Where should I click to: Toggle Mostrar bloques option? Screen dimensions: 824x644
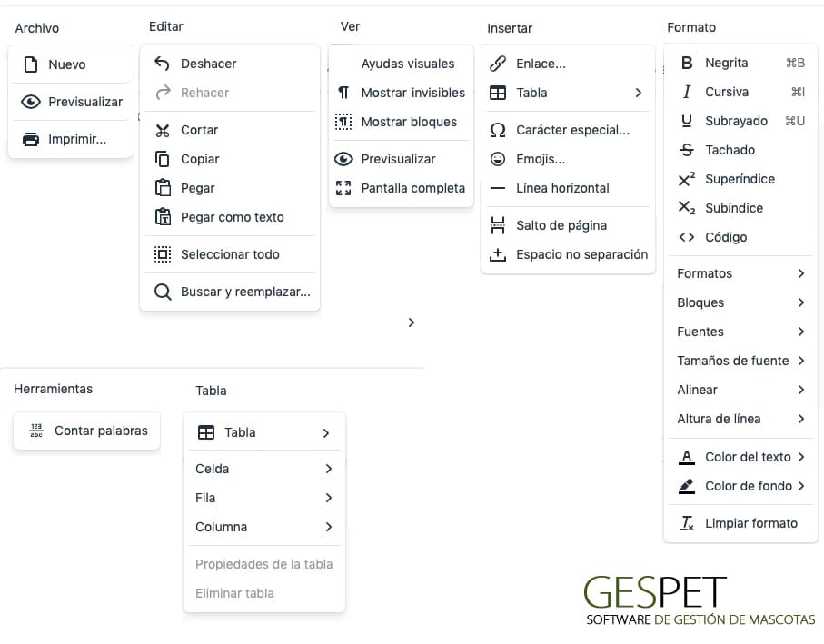tap(401, 122)
